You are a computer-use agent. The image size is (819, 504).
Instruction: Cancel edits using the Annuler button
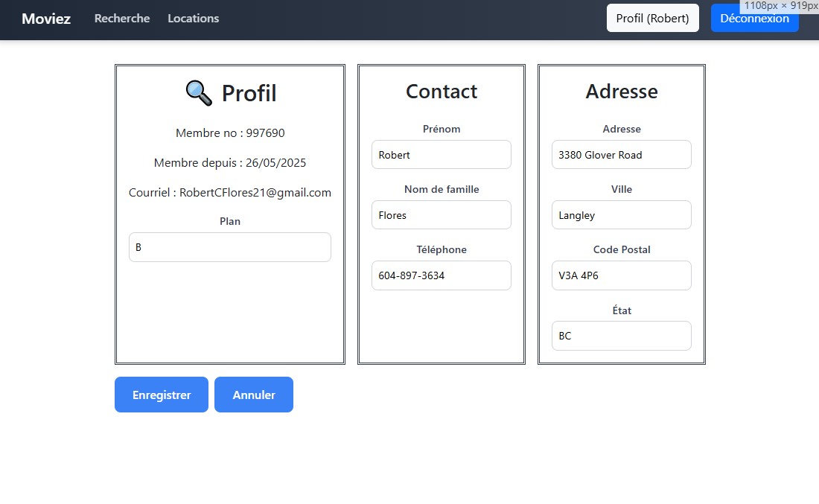tap(254, 395)
